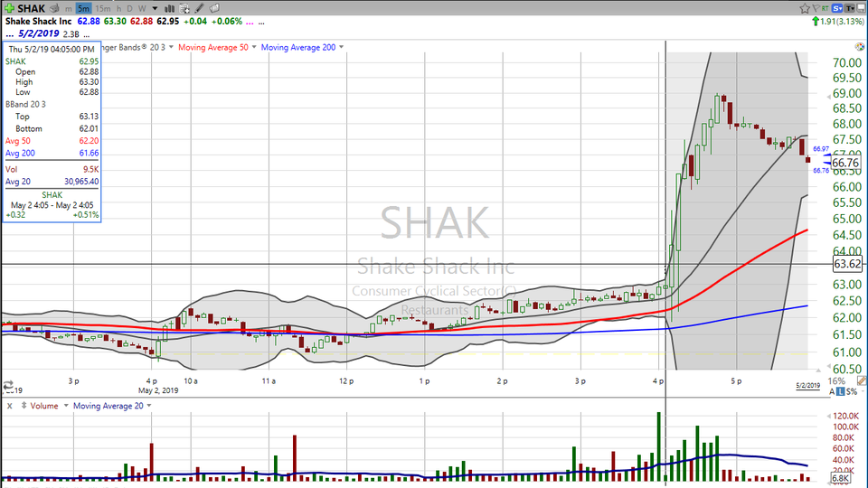Click the price scale pencil edit icon
The height and width of the screenshot is (488, 868).
(x=863, y=380)
